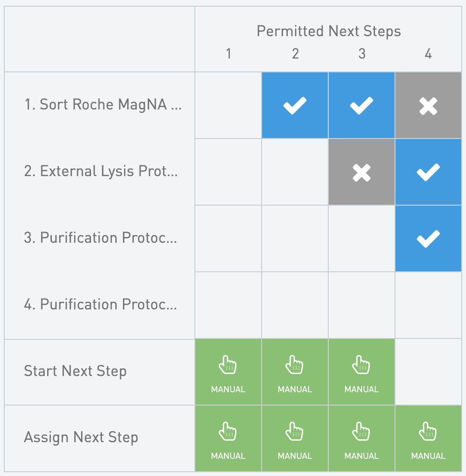Click Assign Next Step manual icon for step 3
Image resolution: width=466 pixels, height=476 pixels.
(x=362, y=438)
